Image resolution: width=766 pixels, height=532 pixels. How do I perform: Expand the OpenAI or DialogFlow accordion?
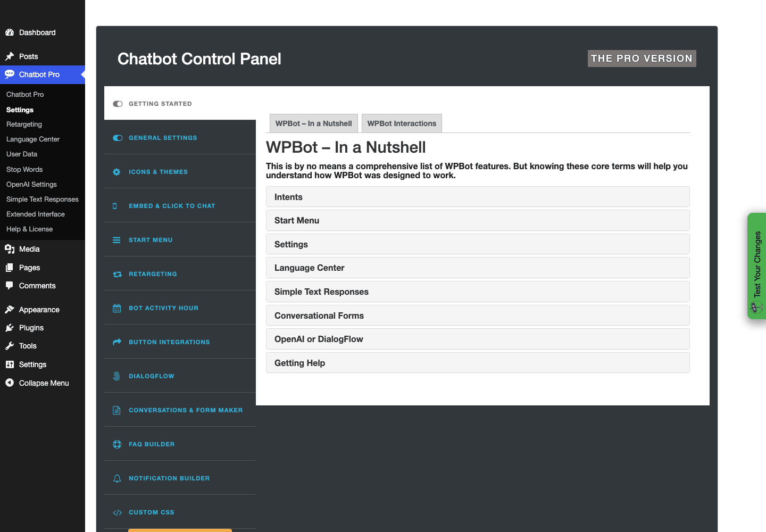(x=478, y=339)
